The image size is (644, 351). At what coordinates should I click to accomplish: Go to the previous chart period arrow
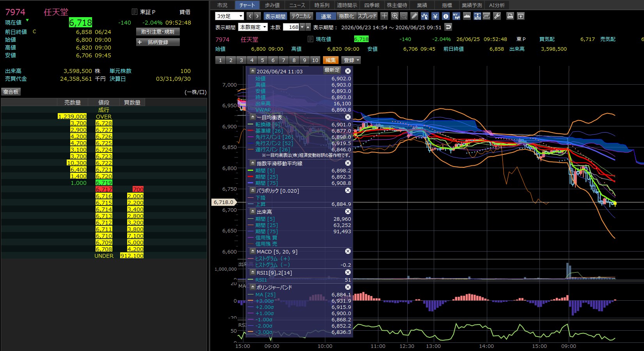pos(250,16)
